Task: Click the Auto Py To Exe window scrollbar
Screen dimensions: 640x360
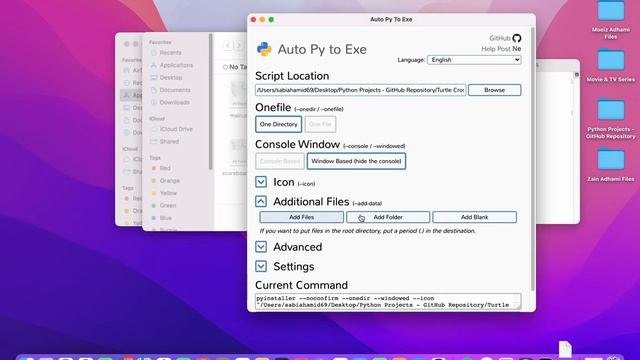Action: (533, 159)
